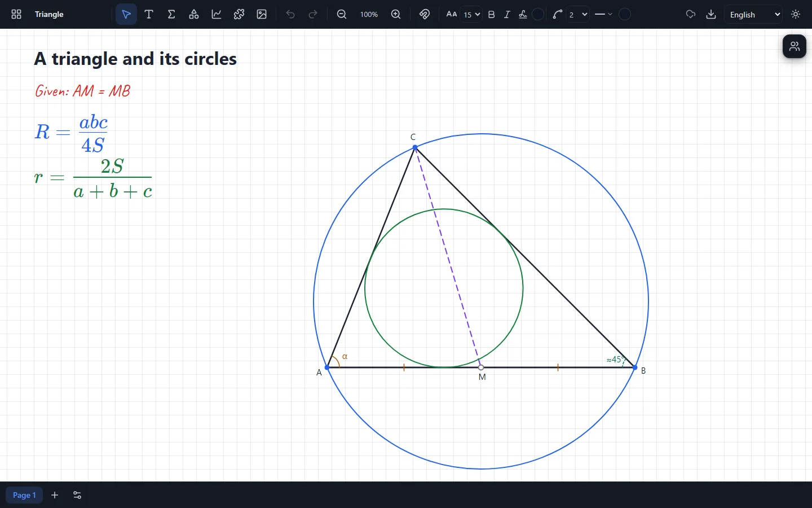Click the ≈45° angle label
Image resolution: width=812 pixels, height=508 pixels.
tap(616, 360)
